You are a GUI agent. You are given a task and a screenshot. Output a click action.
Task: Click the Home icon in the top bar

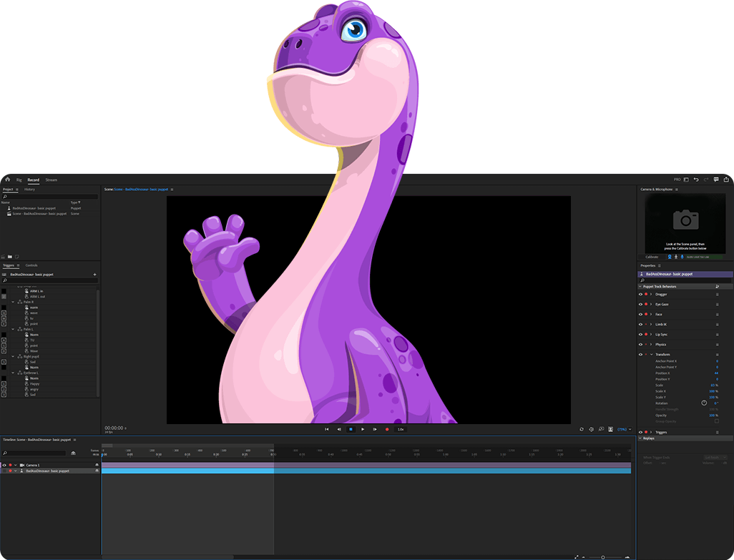pos(6,180)
